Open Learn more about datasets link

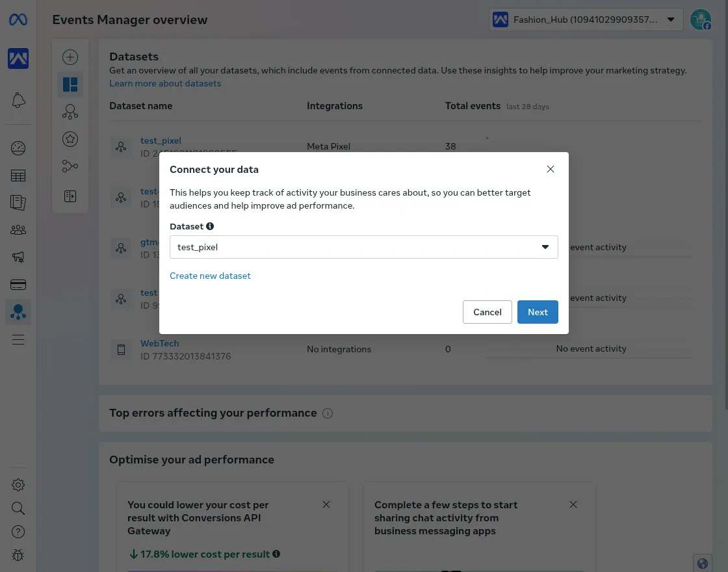[165, 84]
